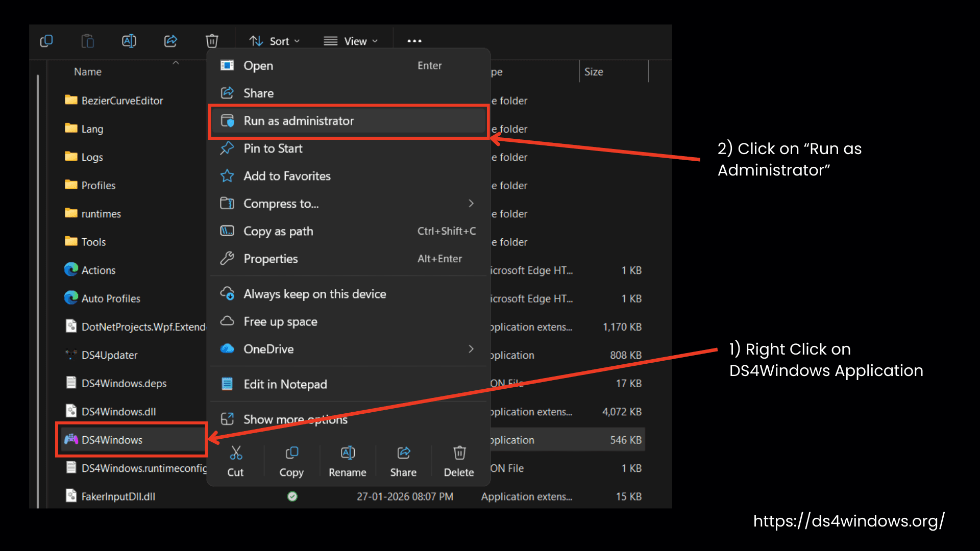Click the Edit in Notepad icon
The image size is (980, 551).
[x=227, y=384]
